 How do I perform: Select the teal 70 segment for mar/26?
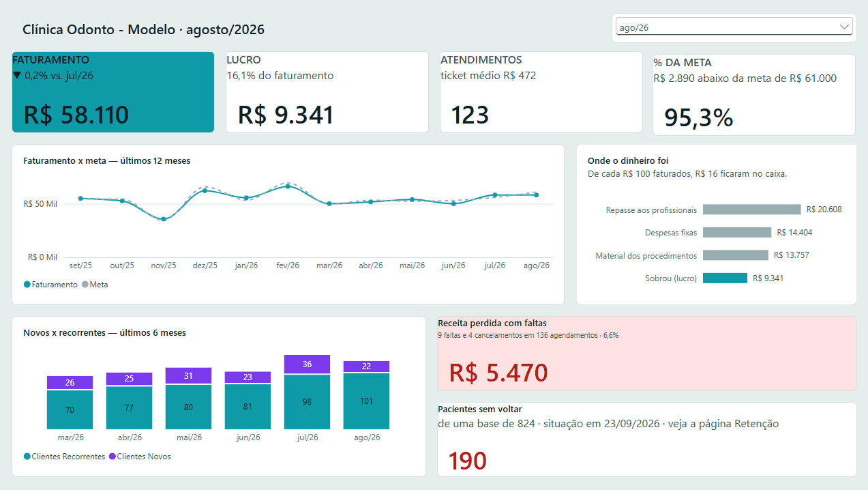70,410
